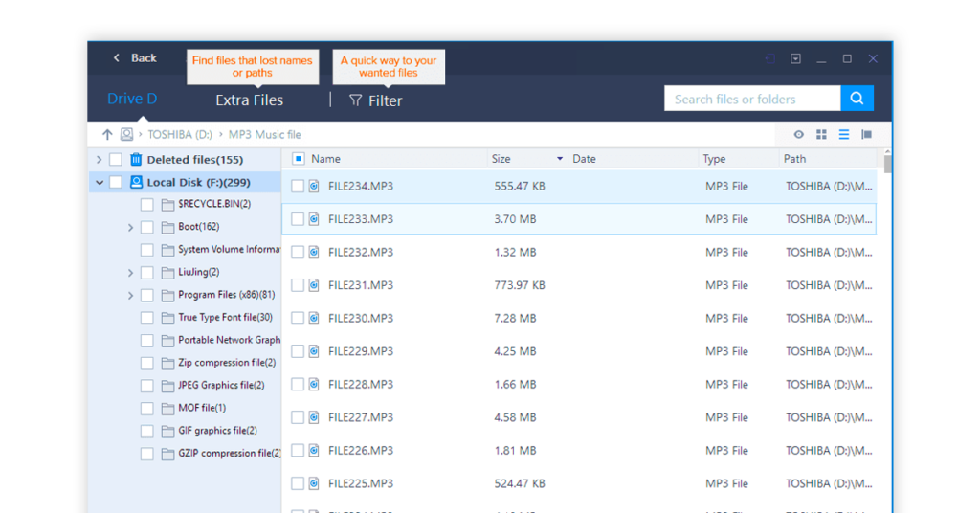Viewport: 980px width, 513px height.
Task: Select True Type Font file(30) folder
Action: click(225, 318)
